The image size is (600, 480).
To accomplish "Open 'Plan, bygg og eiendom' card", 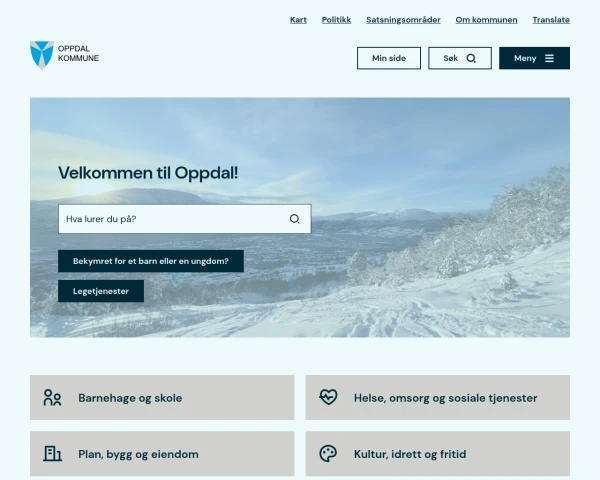I will tap(162, 454).
